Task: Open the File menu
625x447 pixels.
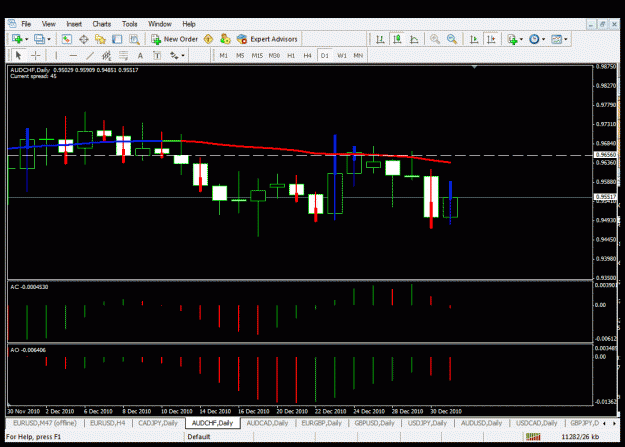Action: click(26, 24)
